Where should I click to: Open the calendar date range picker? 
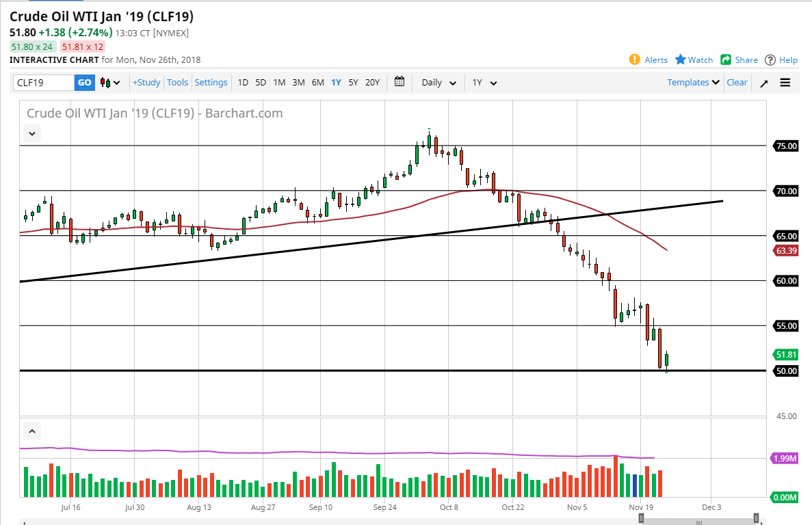[400, 82]
